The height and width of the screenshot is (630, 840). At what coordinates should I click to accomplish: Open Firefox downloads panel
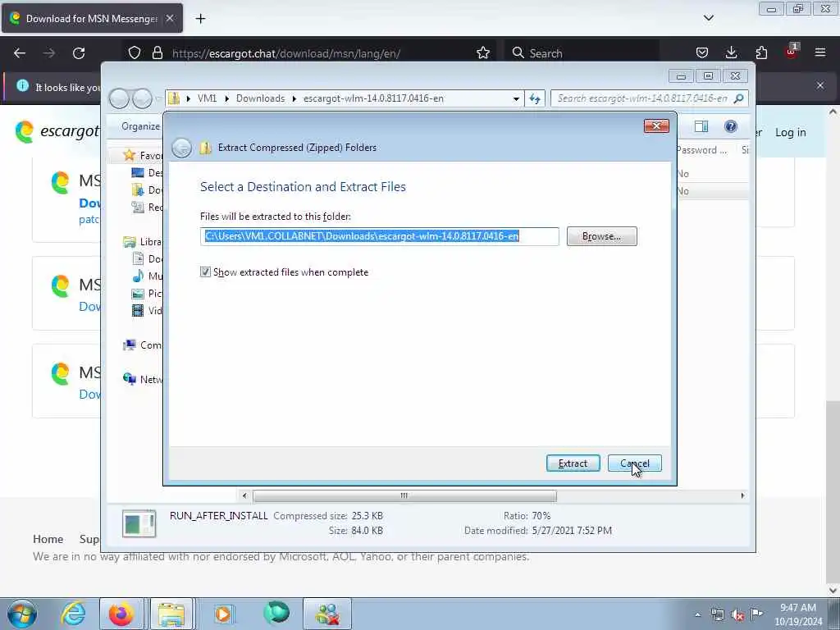coord(731,53)
